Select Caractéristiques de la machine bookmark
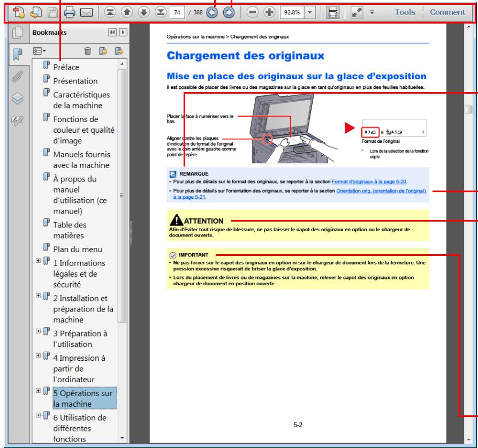The image size is (478, 448). (x=81, y=100)
